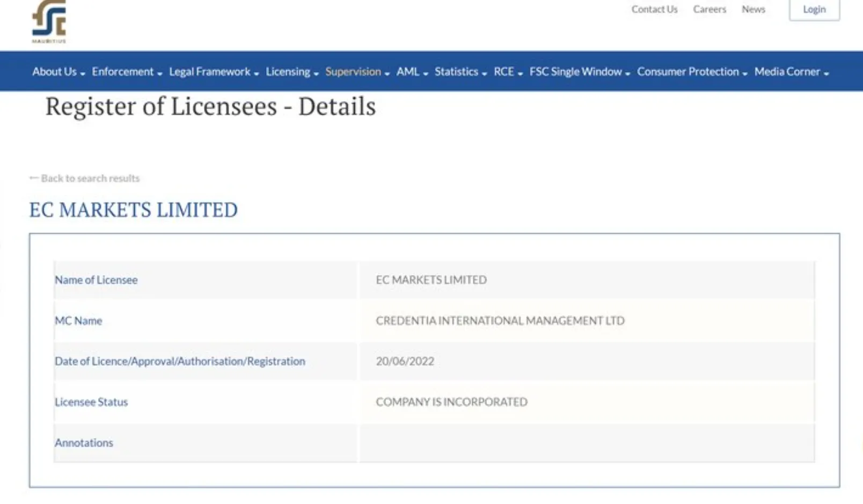863x504 pixels.
Task: Expand the Licensing navigation menu
Action: [x=292, y=72]
